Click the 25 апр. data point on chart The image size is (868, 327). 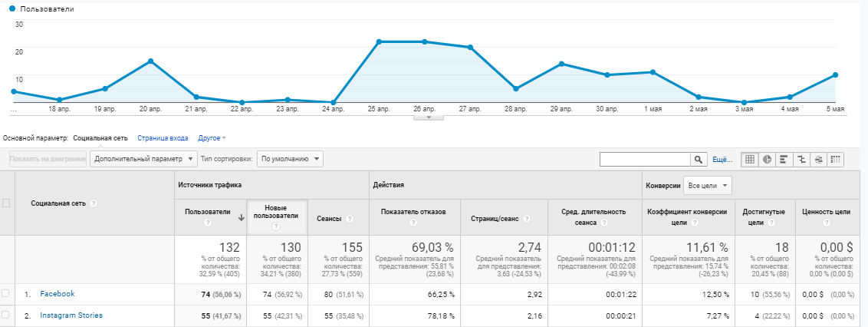click(x=380, y=41)
